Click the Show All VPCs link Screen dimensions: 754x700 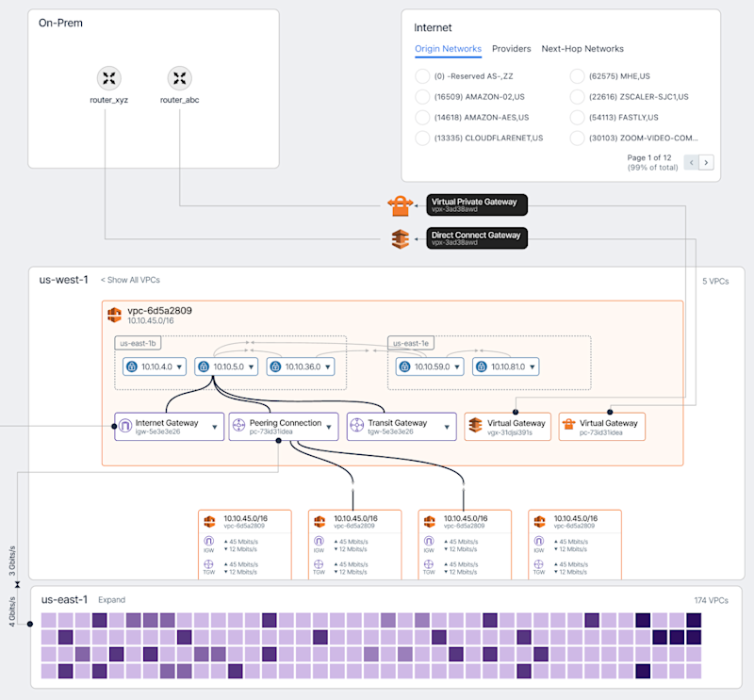pos(130,280)
